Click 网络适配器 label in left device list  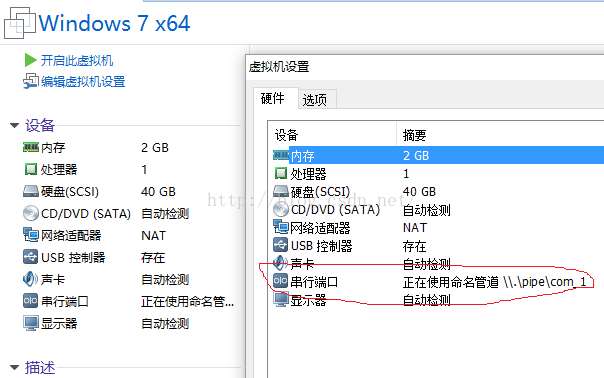[x=71, y=235]
